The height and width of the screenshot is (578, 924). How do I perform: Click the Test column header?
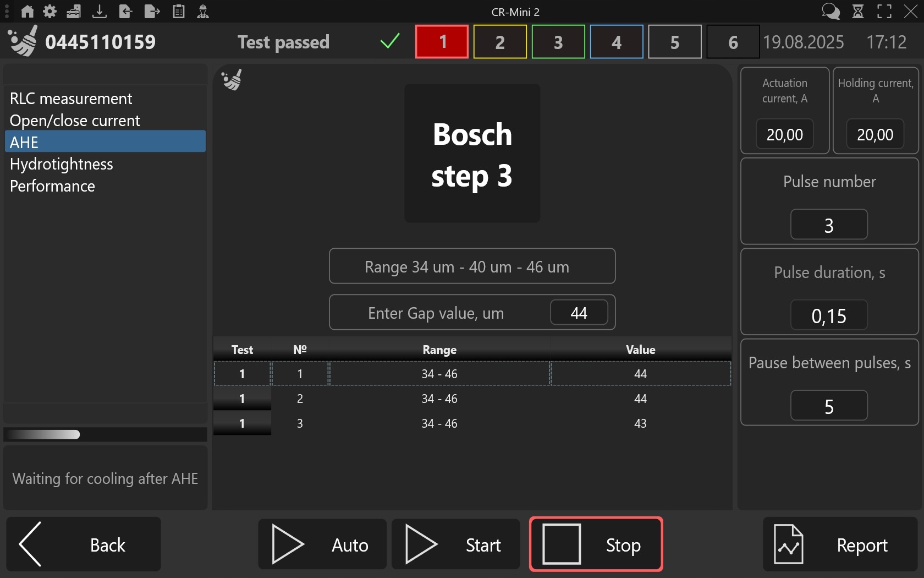(x=242, y=350)
